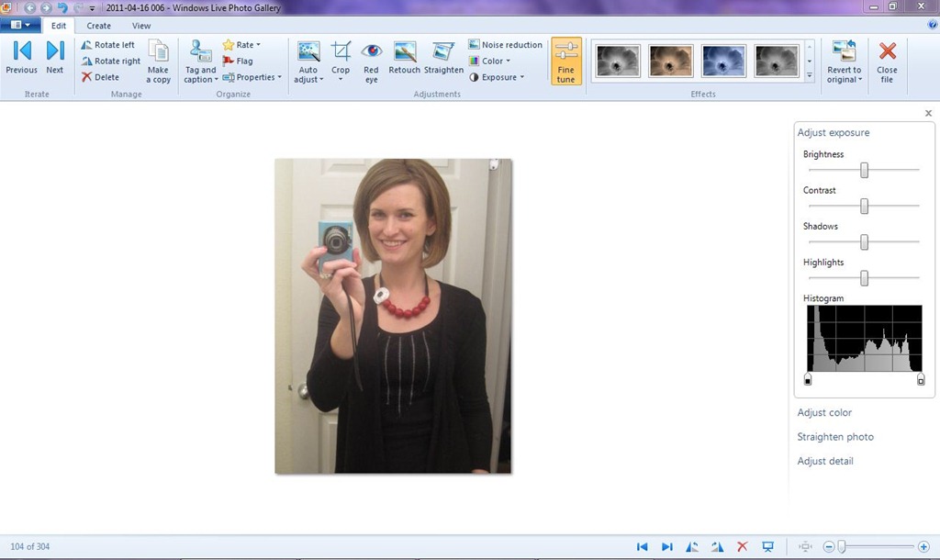This screenshot has height=560, width=940.
Task: Click the status bar rotate right icon
Action: pyautogui.click(x=717, y=547)
